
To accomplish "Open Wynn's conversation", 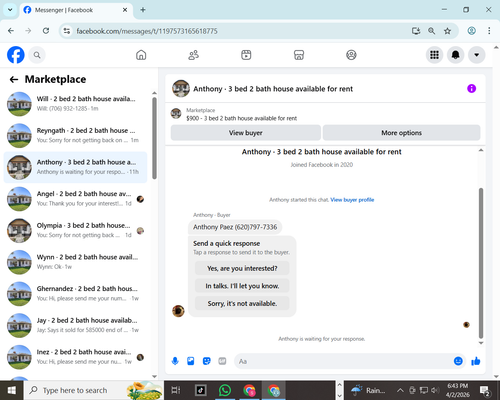I will point(75,262).
